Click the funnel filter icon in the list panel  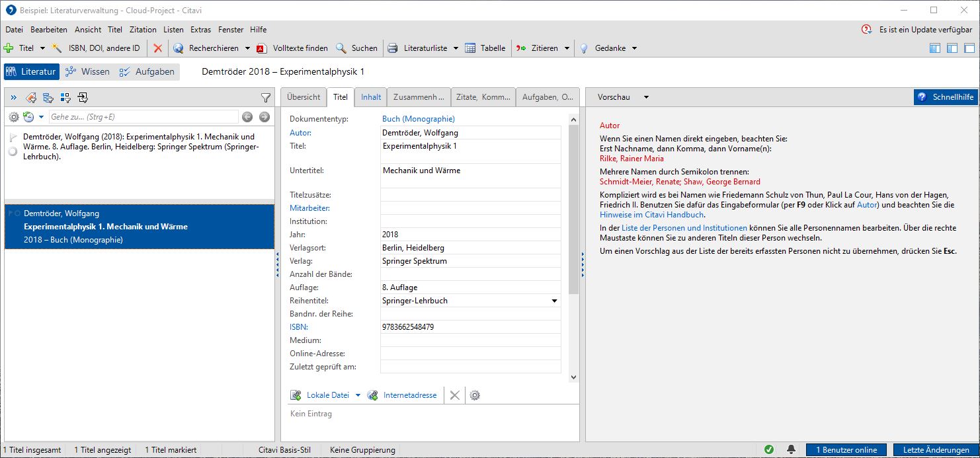pyautogui.click(x=266, y=98)
